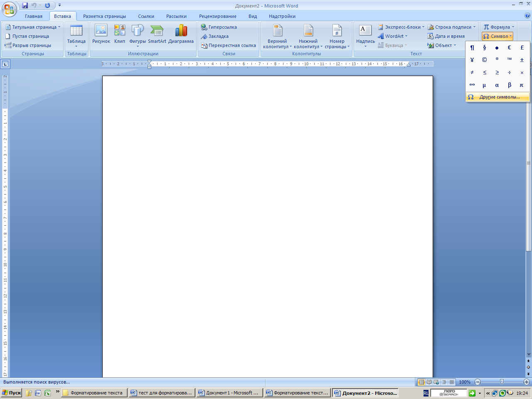Open Другие символы dialog

pos(498,97)
